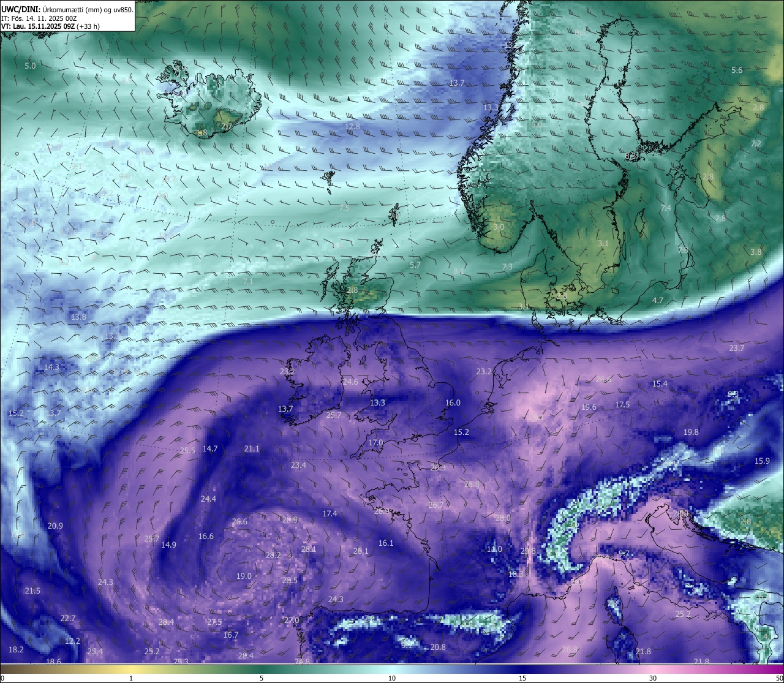Click the '15' tick label on the colour scale
Screen dimensions: 784x683
pyautogui.click(x=522, y=677)
